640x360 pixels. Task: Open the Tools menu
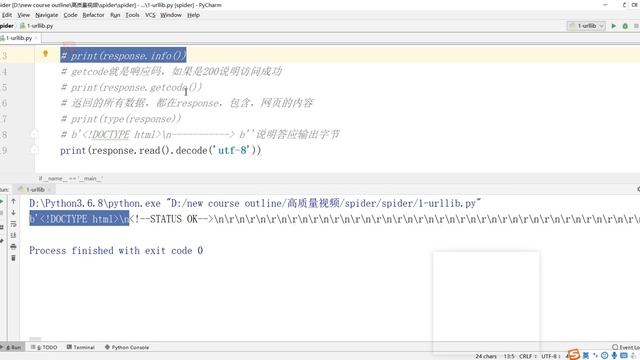[132, 15]
